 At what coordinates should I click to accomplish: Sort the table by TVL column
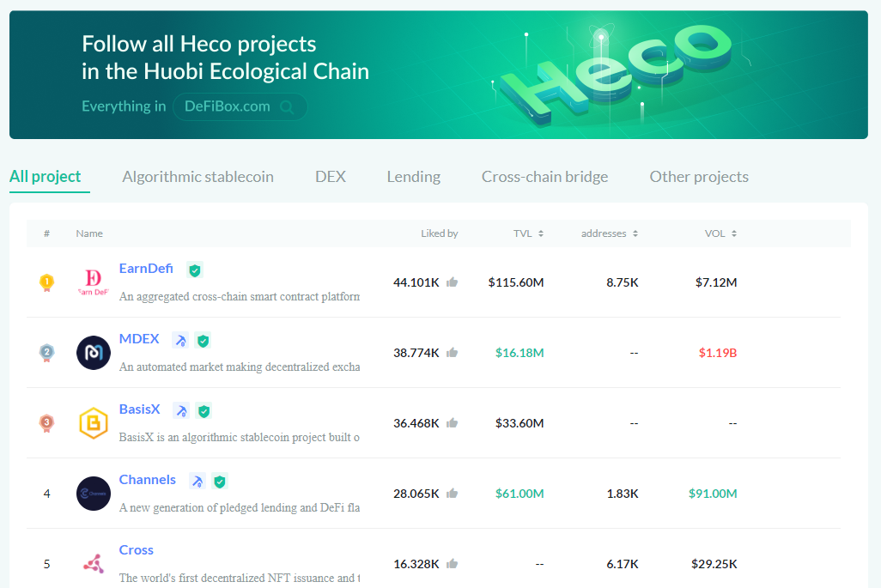pos(528,233)
